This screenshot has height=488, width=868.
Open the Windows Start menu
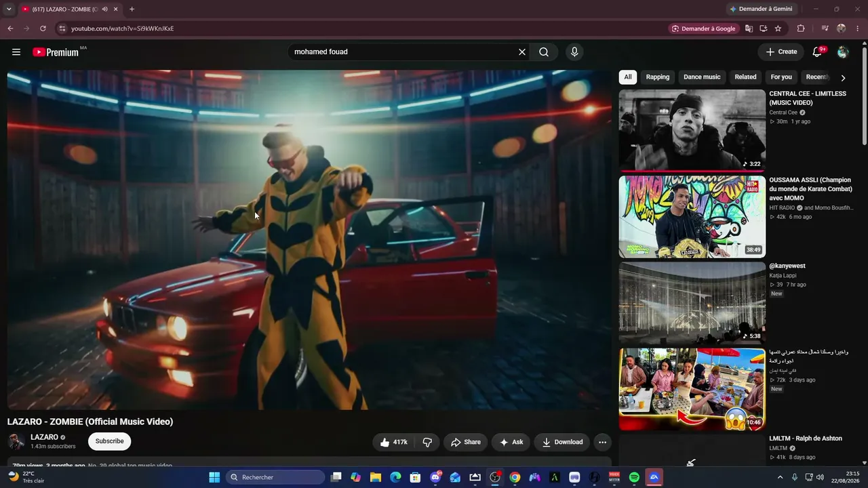214,477
